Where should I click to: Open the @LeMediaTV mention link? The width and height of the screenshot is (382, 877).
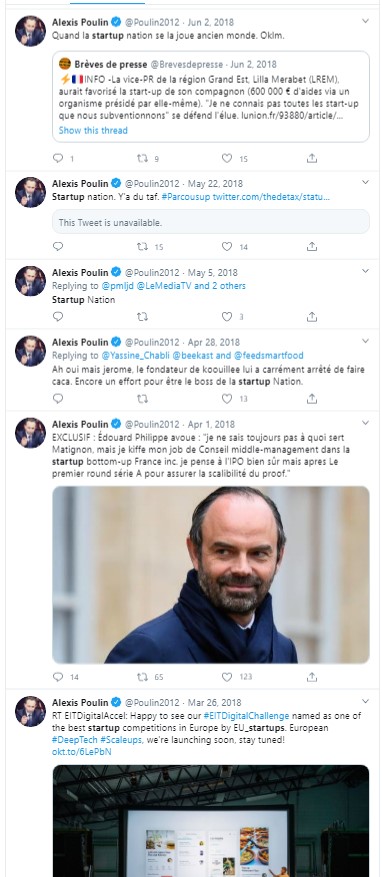166,286
